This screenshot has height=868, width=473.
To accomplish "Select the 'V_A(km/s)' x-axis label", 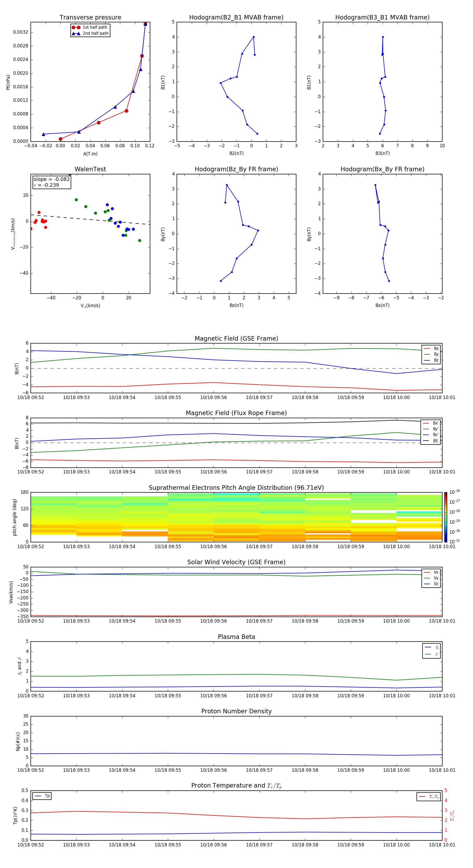I will coord(90,306).
